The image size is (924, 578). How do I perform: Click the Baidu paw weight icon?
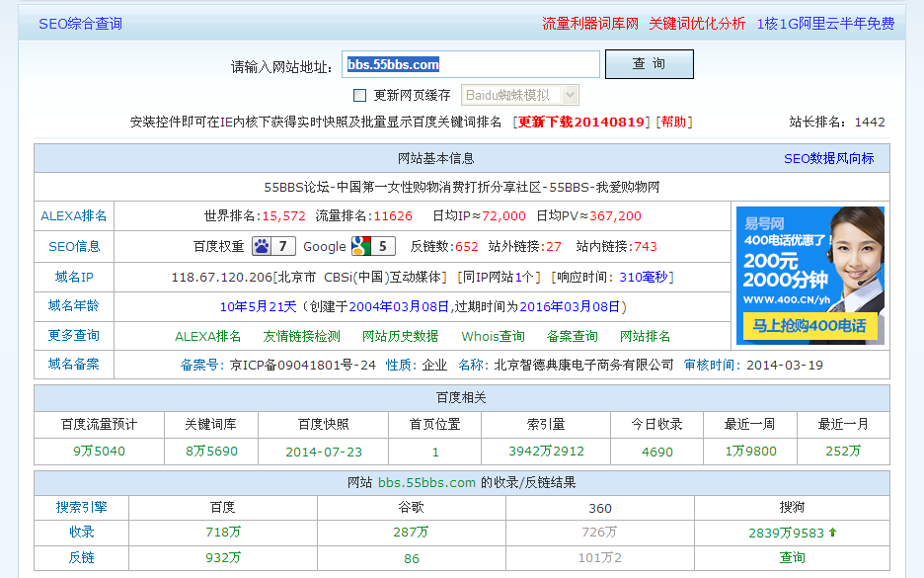pos(262,246)
